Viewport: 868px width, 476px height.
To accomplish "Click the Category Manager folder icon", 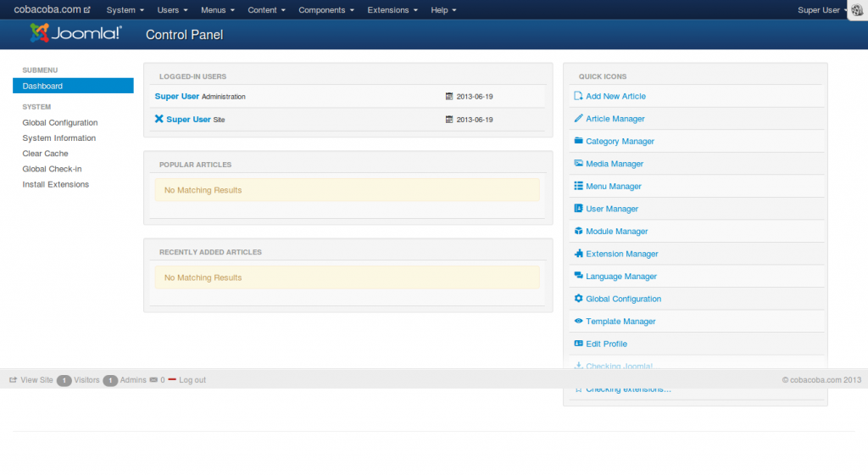I will click(x=578, y=141).
